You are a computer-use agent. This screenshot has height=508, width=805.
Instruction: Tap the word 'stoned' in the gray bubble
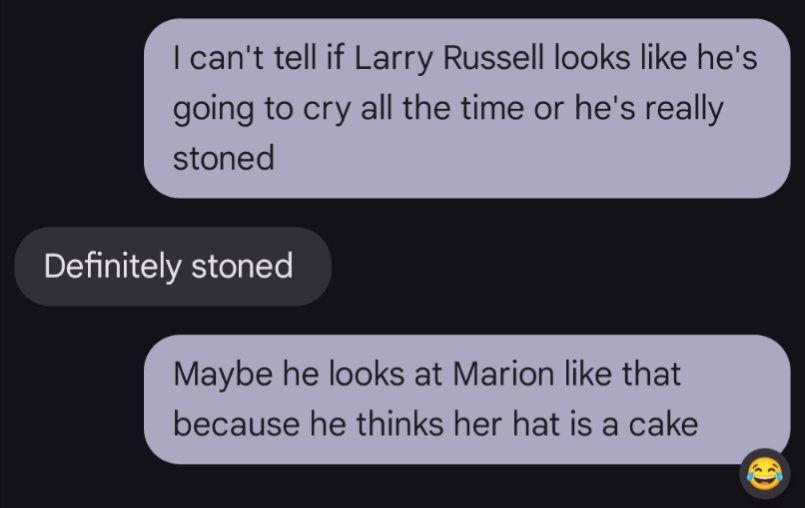[x=242, y=266]
